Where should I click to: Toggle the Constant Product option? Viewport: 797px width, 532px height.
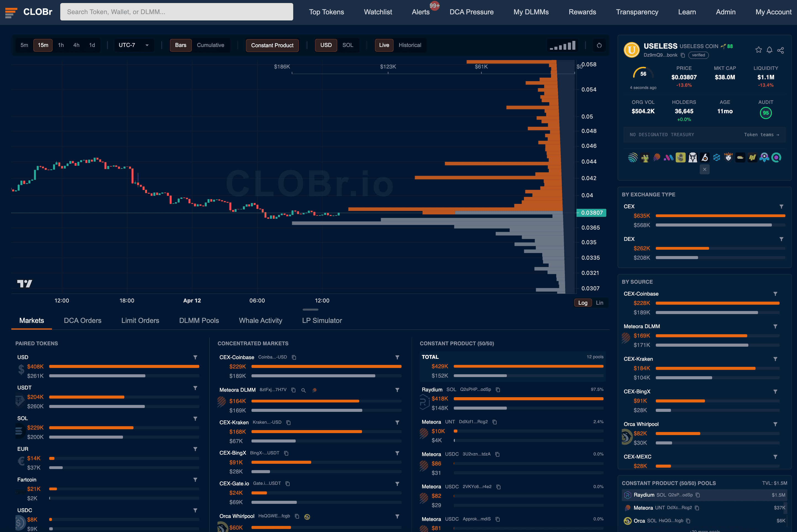[272, 46]
